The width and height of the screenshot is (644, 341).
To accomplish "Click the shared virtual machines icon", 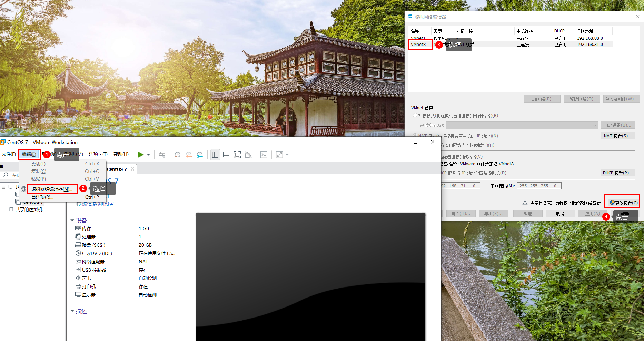I will tap(11, 210).
